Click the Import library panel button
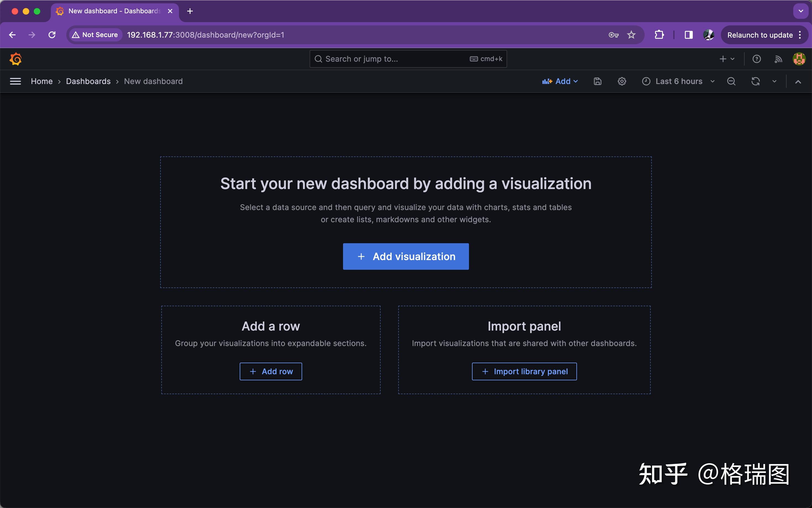The width and height of the screenshot is (812, 508). click(x=524, y=371)
